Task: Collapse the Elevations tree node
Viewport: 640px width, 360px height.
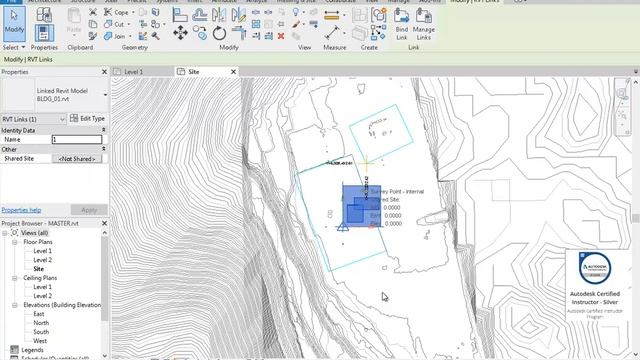Action: [x=15, y=305]
